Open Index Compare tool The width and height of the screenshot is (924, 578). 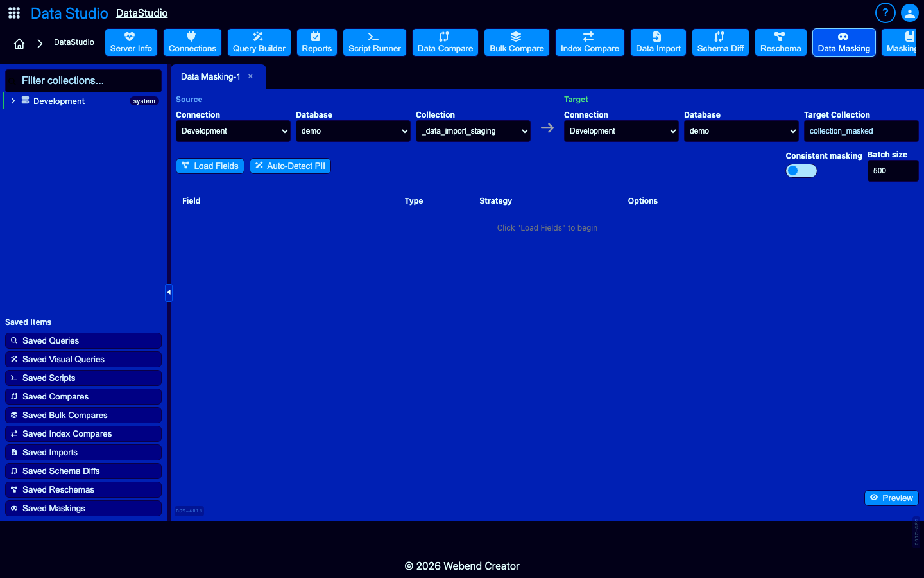590,42
